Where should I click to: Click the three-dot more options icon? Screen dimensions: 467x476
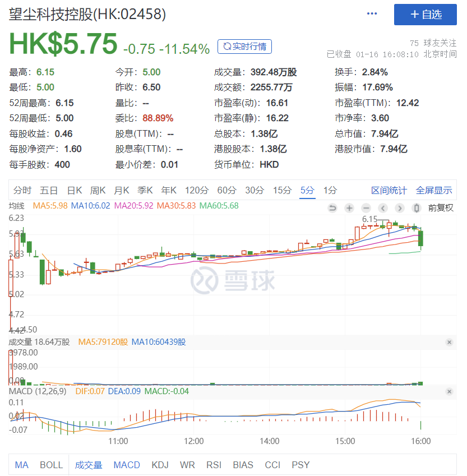pyautogui.click(x=372, y=13)
